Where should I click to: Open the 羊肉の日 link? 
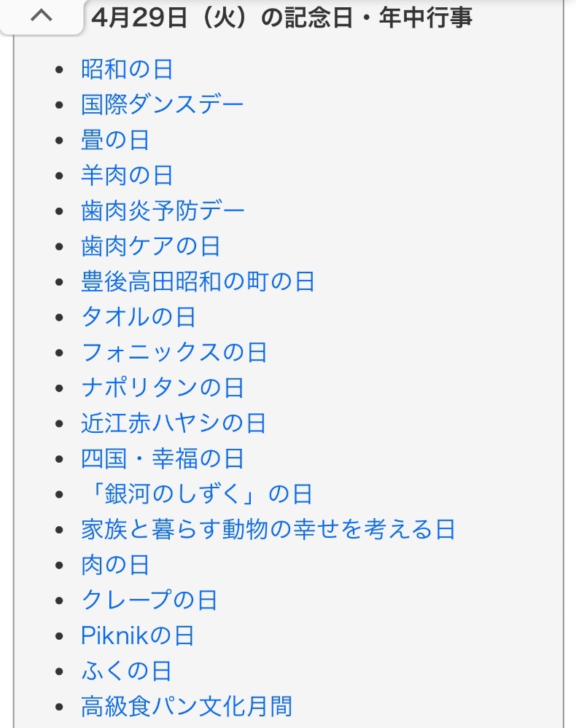[127, 176]
